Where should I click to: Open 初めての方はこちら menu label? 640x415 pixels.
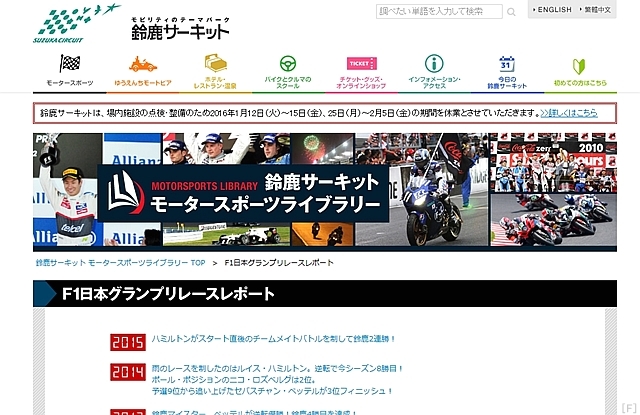tap(580, 83)
